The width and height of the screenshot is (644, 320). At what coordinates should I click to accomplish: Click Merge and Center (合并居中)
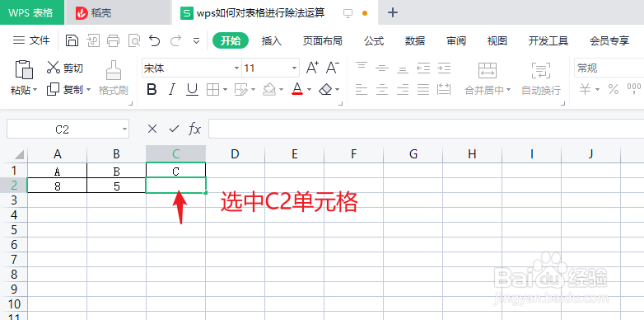click(488, 78)
